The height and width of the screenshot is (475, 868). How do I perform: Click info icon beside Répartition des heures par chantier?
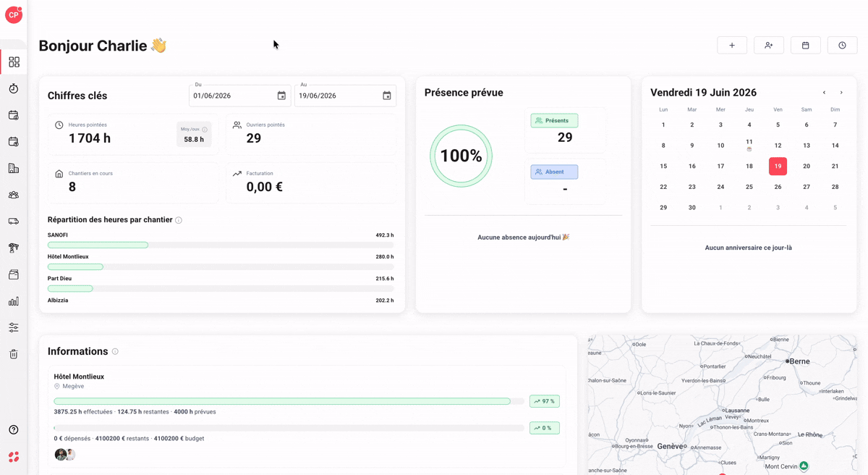point(179,220)
